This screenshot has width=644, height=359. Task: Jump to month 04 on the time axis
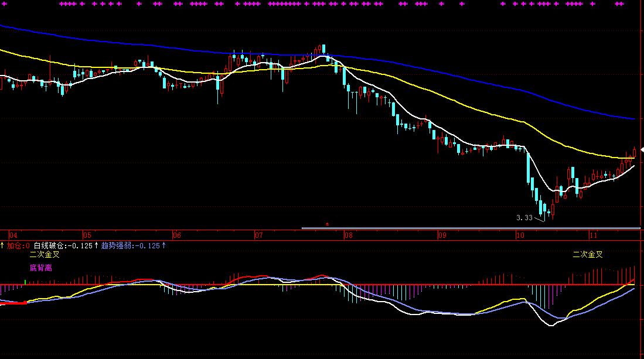coord(5,235)
